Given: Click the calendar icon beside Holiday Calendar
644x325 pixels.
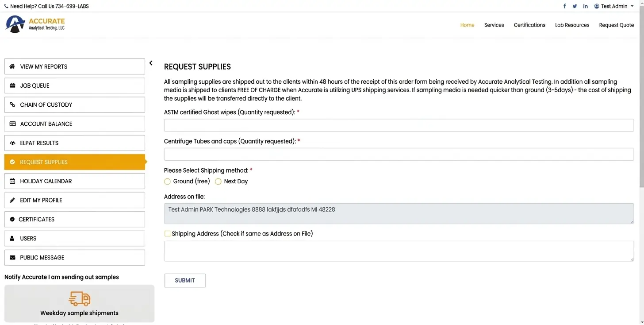Looking at the screenshot, I should tap(12, 181).
